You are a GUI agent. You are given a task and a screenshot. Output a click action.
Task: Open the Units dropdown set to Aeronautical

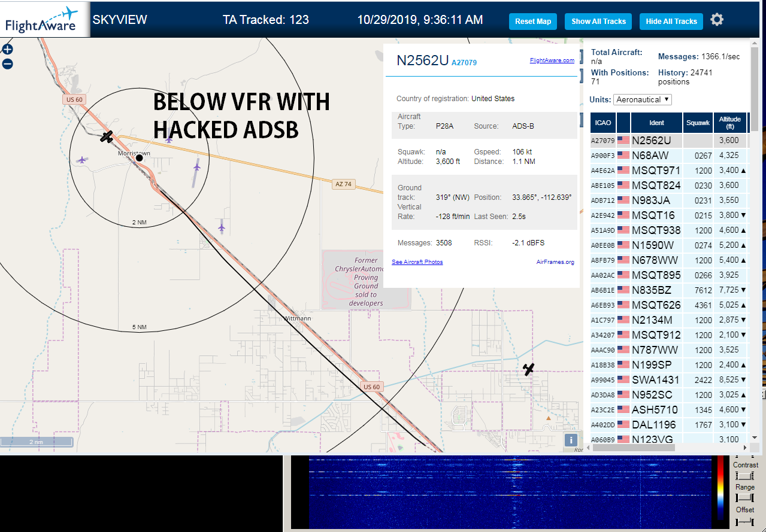click(x=642, y=99)
